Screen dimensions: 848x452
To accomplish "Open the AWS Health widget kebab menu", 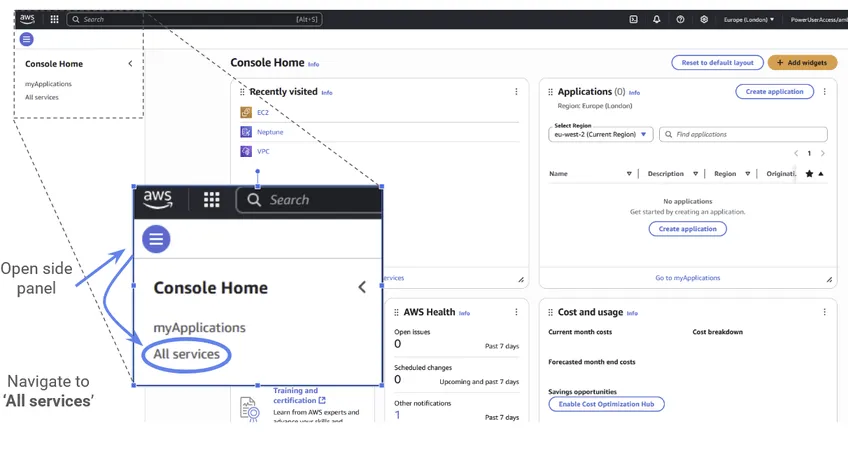I will 516,312.
